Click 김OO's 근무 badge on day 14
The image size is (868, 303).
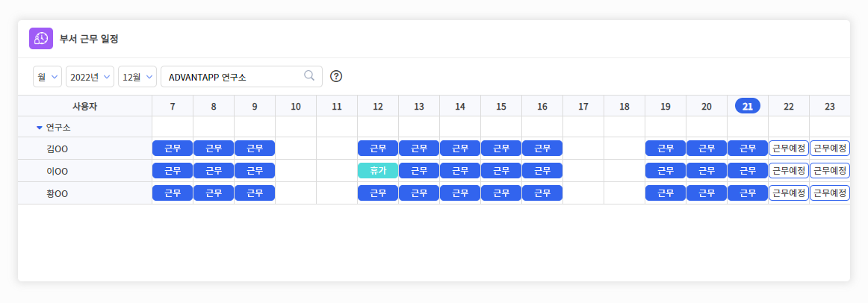(x=460, y=149)
